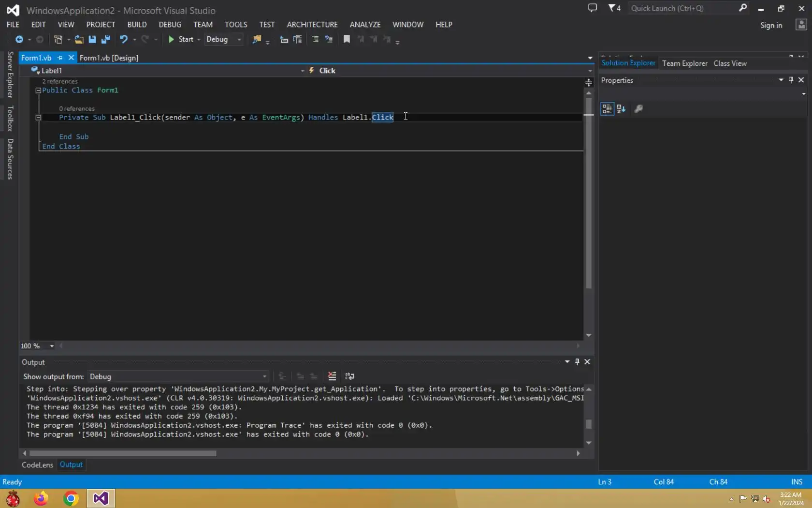
Task: Click the Sign in link
Action: coord(771,25)
